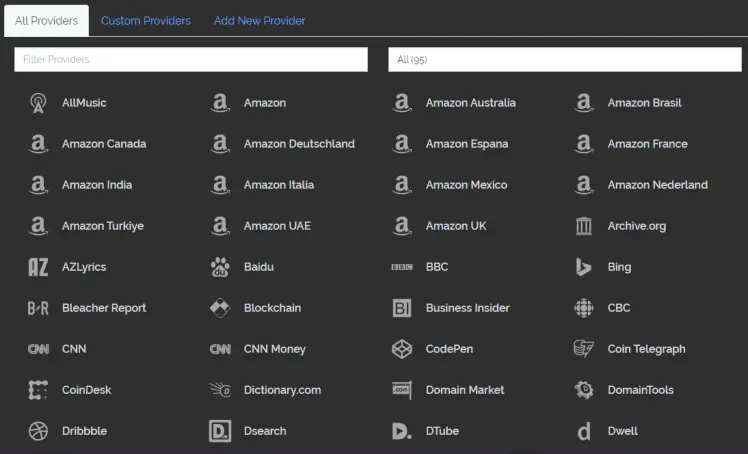The image size is (748, 454).
Task: Select the Dictionary.com provider label
Action: click(282, 390)
